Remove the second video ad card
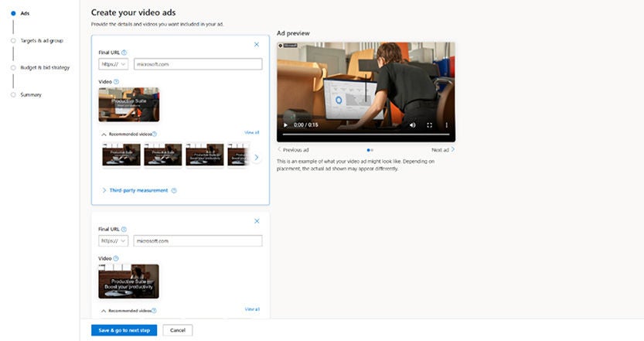Image resolution: width=644 pixels, height=341 pixels. 257,221
